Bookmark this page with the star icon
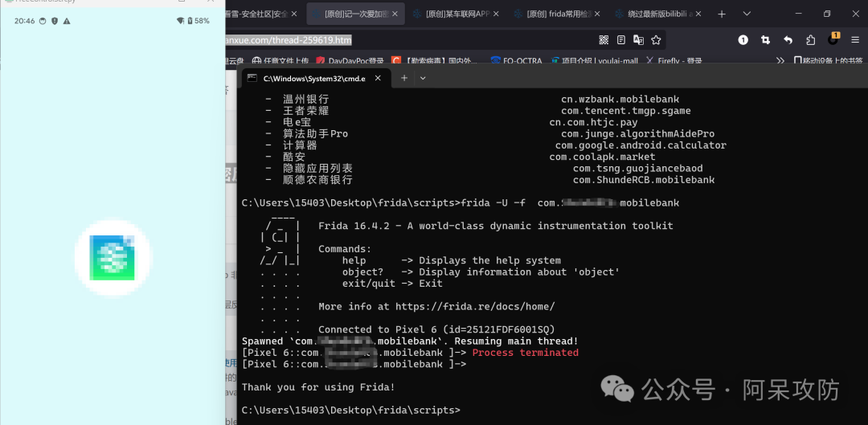Viewport: 868px width, 425px height. pos(656,40)
